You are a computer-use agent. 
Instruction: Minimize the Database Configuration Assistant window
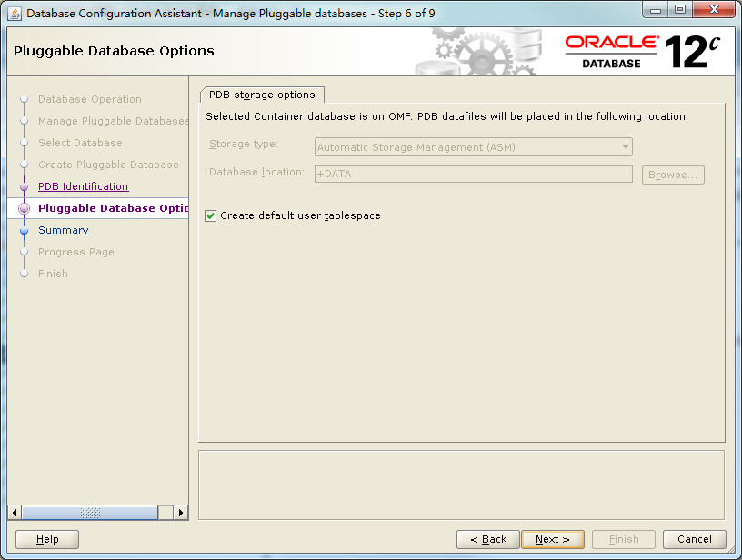click(x=656, y=10)
